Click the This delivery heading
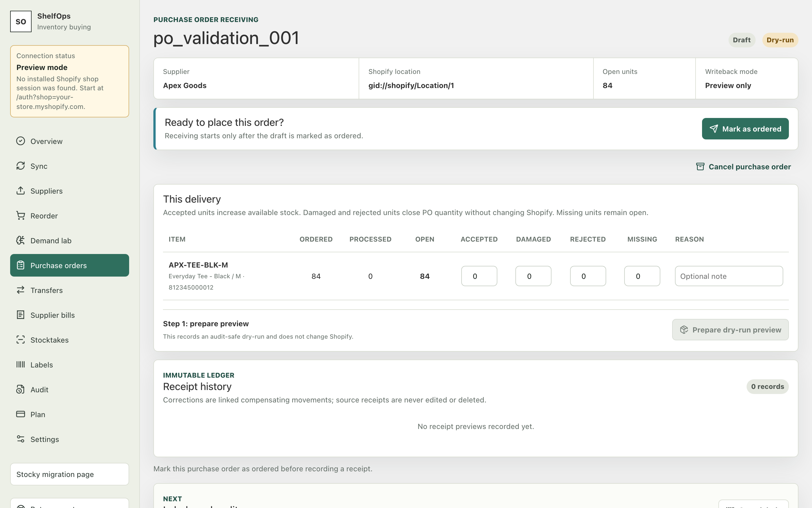The height and width of the screenshot is (508, 812). pyautogui.click(x=192, y=199)
